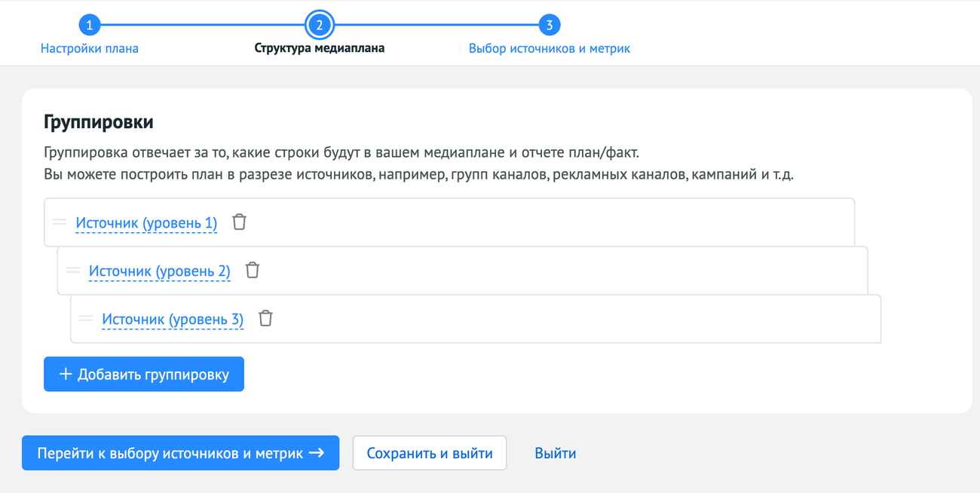Go to Перейти к выбору источников и метрик

point(180,453)
